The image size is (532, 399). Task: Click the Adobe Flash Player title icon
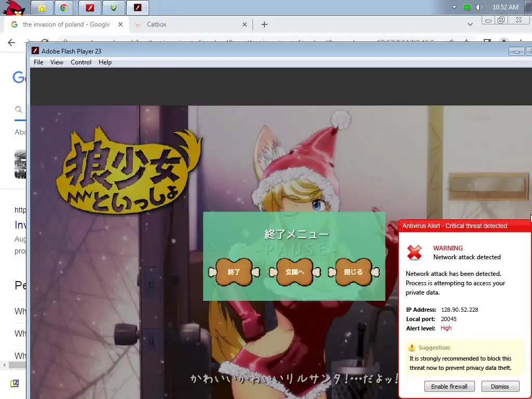tap(35, 51)
